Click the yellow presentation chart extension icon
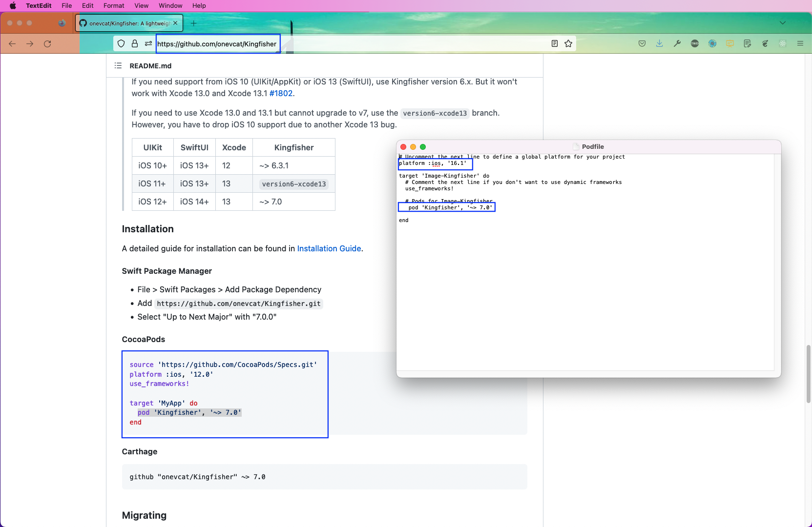The height and width of the screenshot is (527, 812). pos(730,43)
